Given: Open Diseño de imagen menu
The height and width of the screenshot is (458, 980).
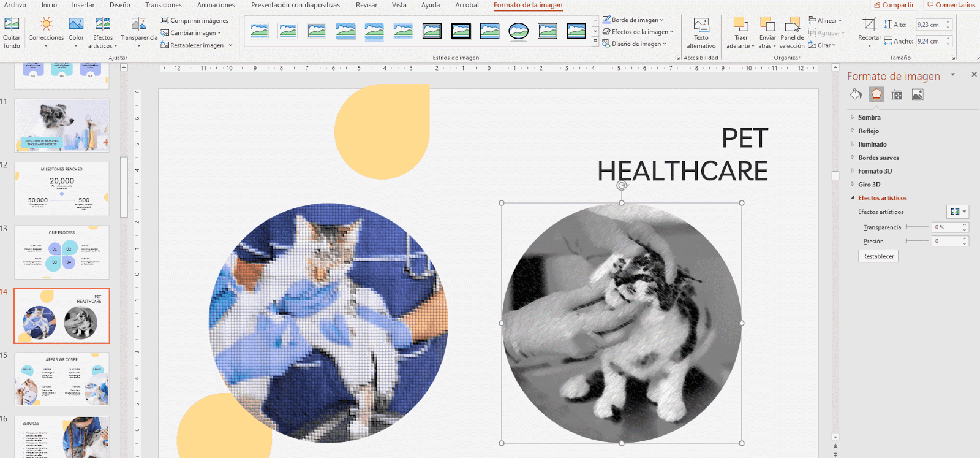Looking at the screenshot, I should pos(635,44).
